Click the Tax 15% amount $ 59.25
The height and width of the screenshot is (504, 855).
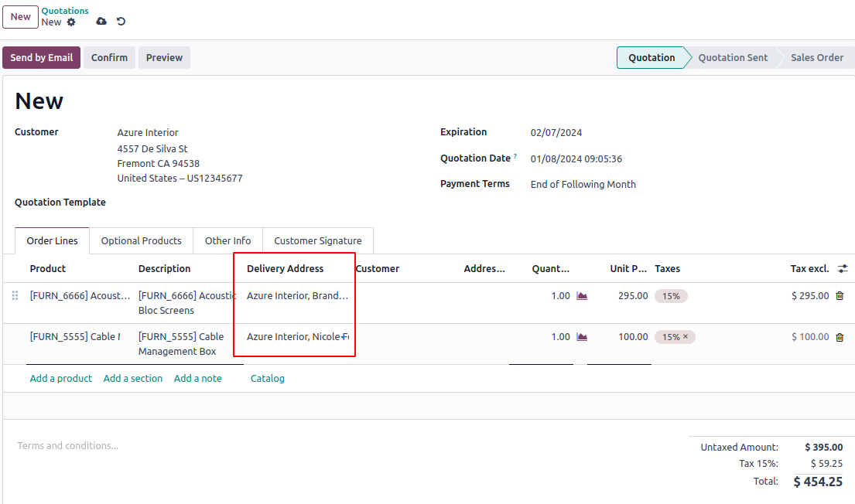point(826,464)
